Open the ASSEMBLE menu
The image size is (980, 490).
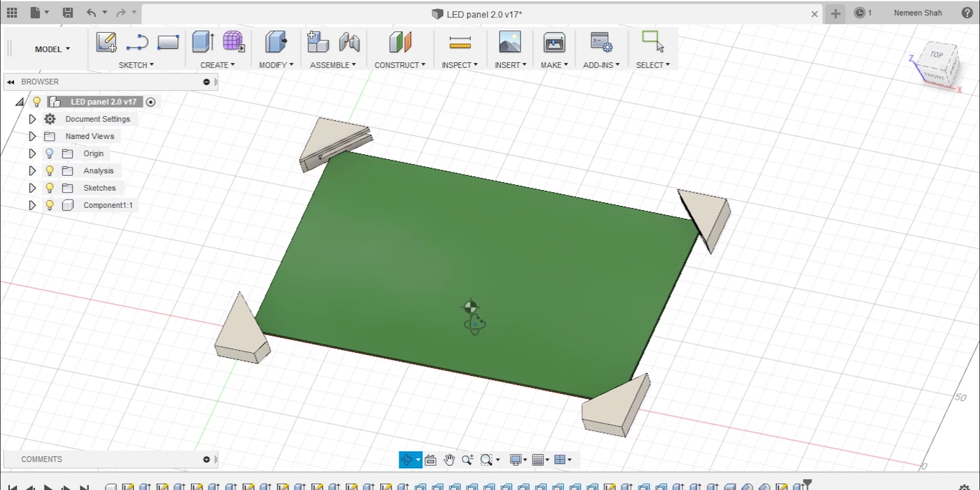tap(333, 65)
